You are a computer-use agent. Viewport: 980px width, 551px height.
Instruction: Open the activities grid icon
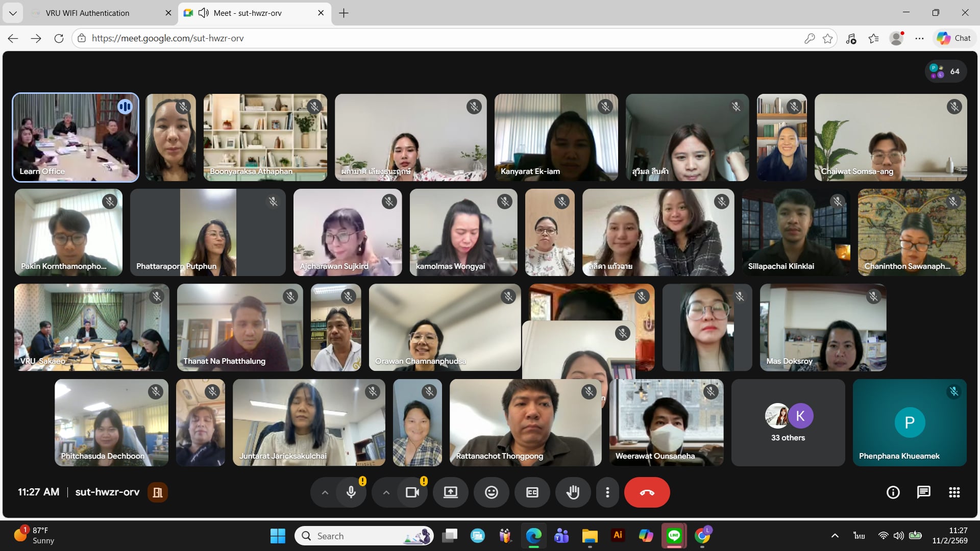(x=954, y=492)
